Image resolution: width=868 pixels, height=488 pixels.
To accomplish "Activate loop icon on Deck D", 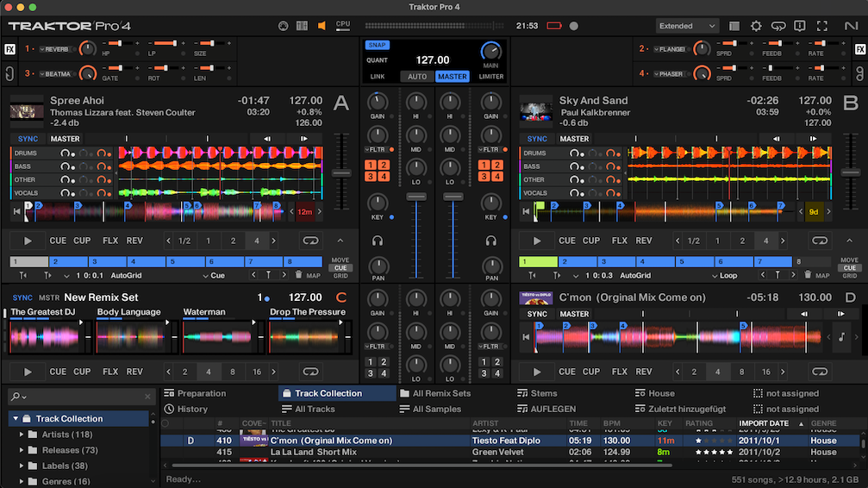I will 820,372.
